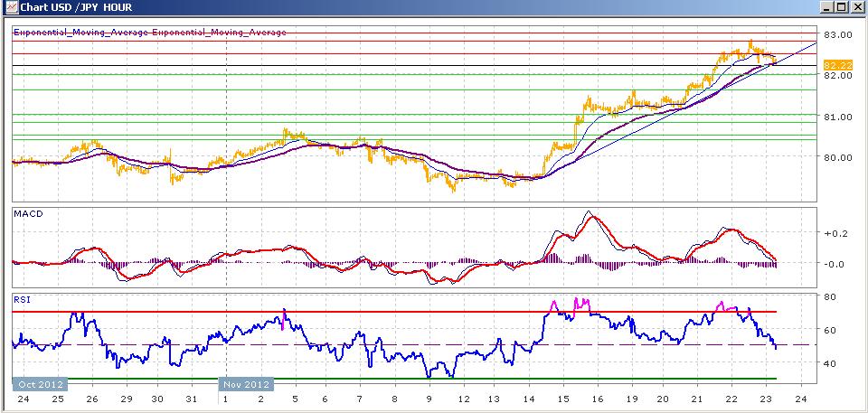Select date 9 on the time axis

tap(429, 399)
